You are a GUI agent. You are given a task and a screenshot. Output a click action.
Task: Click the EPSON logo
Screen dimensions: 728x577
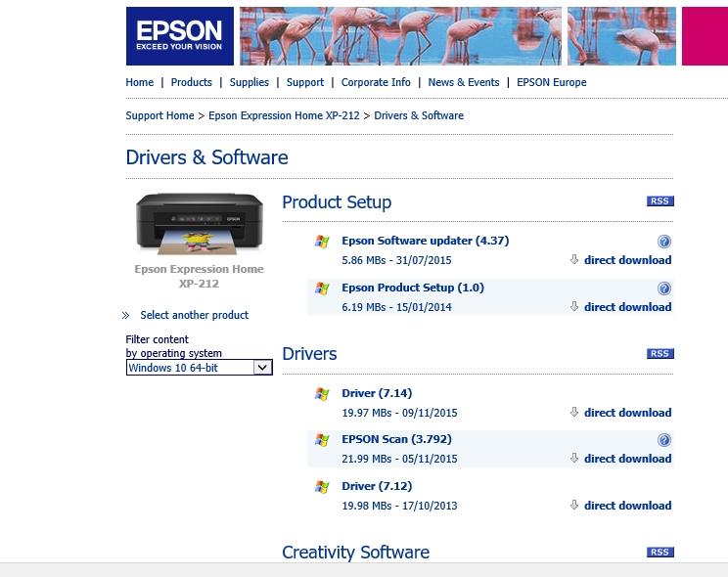point(180,36)
